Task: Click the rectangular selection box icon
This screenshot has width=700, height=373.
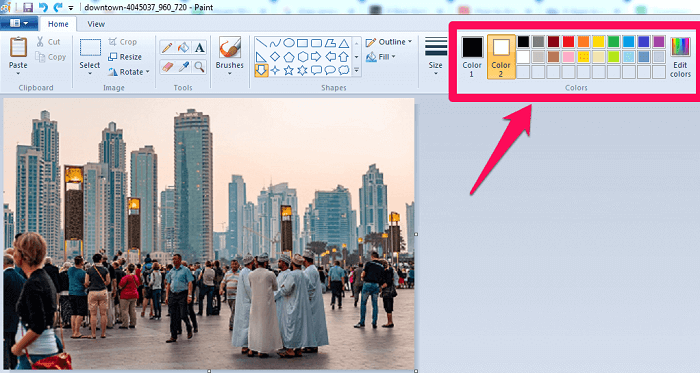Action: coord(90,48)
